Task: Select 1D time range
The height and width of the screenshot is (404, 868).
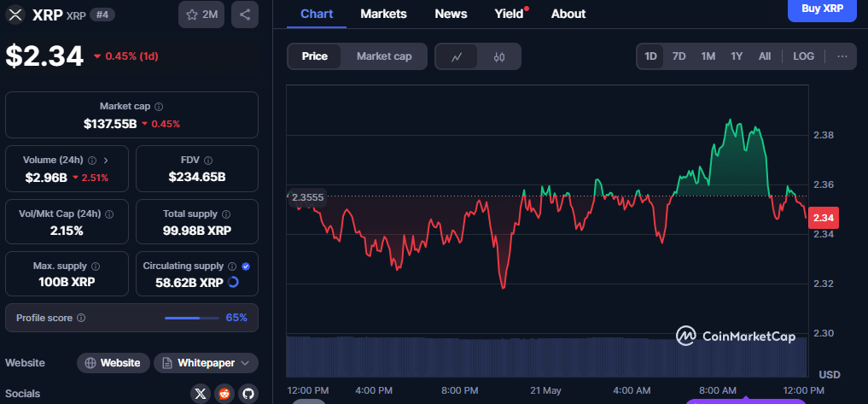Action: coord(650,56)
